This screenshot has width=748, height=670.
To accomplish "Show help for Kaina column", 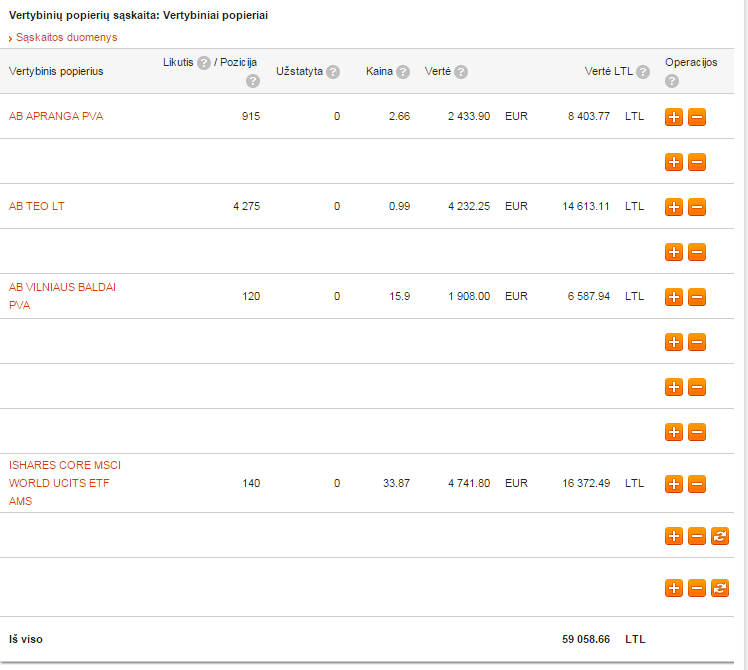I will (x=403, y=72).
